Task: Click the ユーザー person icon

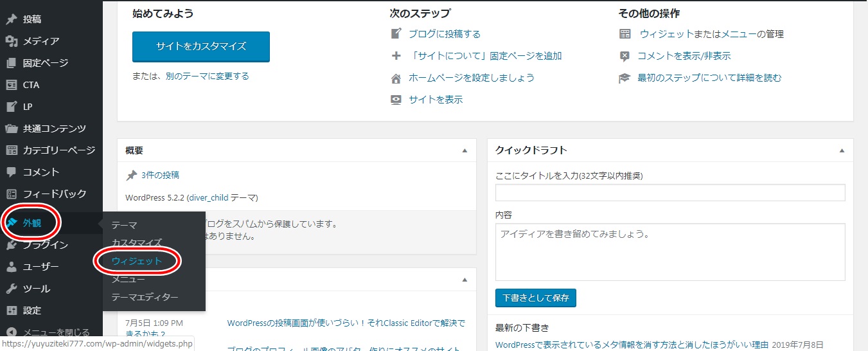Action: [x=12, y=267]
